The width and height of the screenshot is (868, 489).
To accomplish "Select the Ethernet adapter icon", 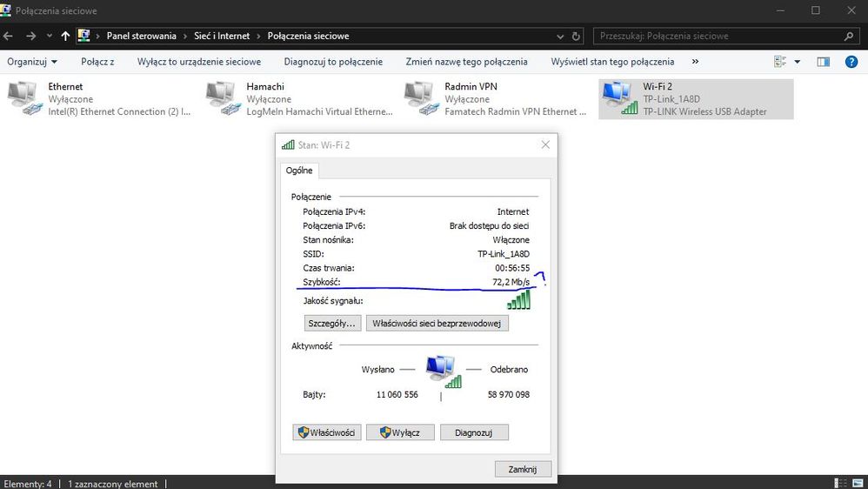I will click(x=23, y=98).
